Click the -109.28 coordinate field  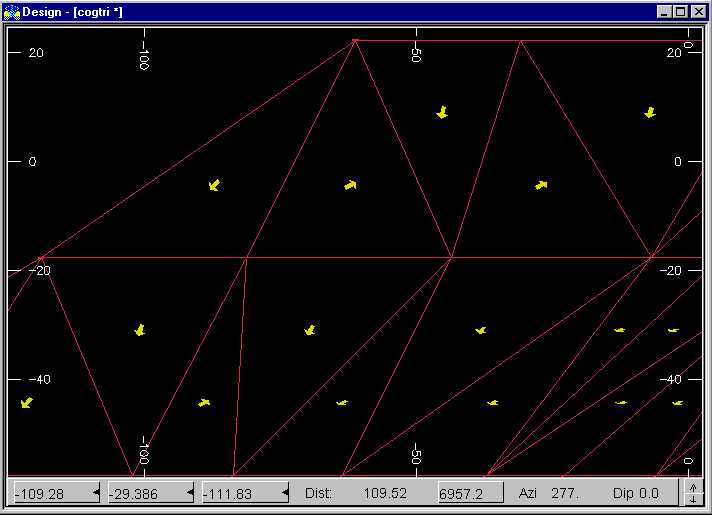click(x=48, y=493)
